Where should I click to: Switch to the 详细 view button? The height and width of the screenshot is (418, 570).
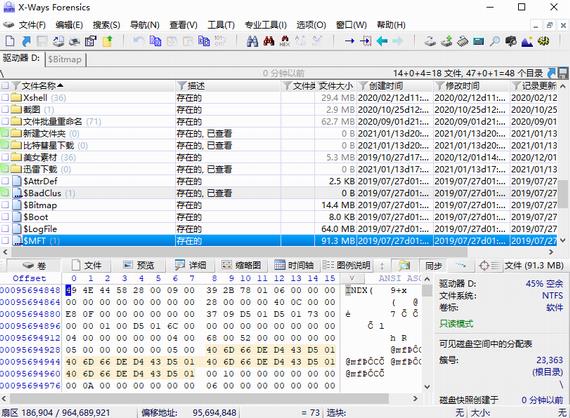point(191,266)
